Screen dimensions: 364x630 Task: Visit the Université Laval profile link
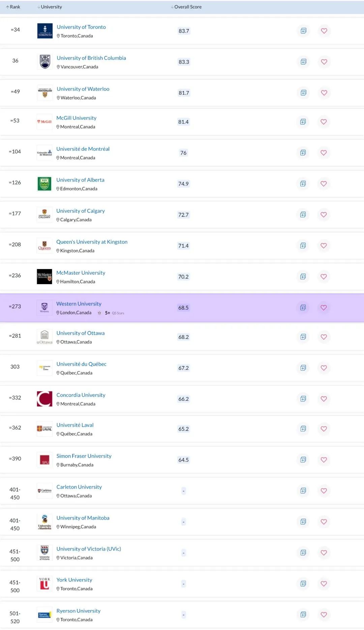[75, 425]
